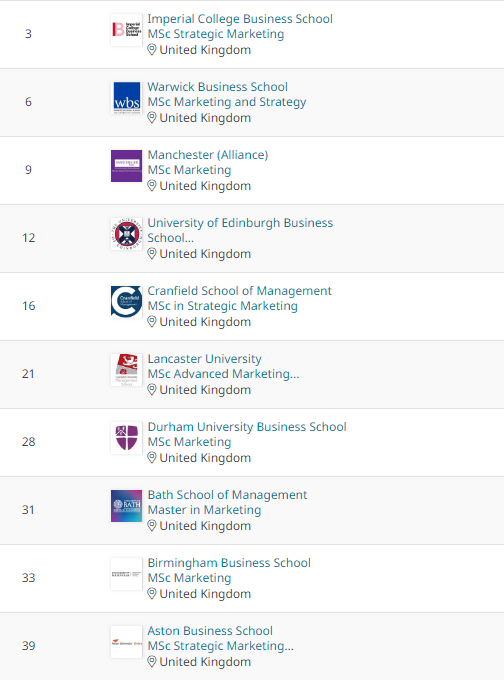504x680 pixels.
Task: Visit the Durham University Business School link
Action: (247, 427)
